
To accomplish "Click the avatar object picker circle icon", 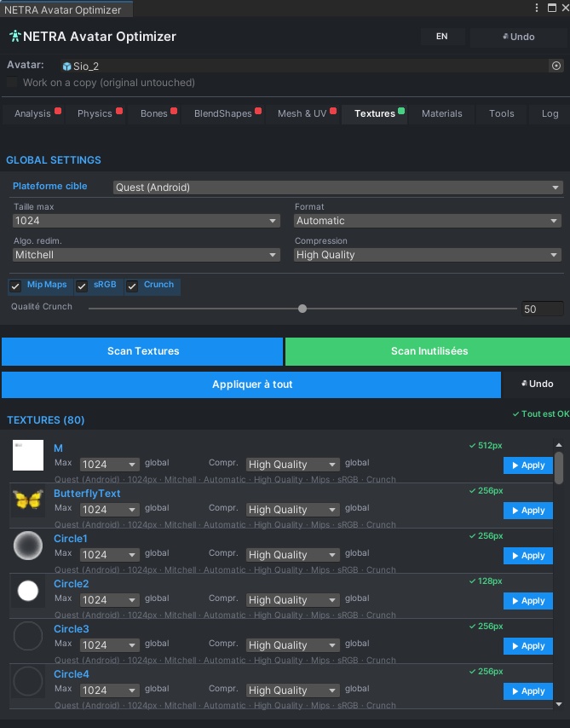I will [556, 66].
